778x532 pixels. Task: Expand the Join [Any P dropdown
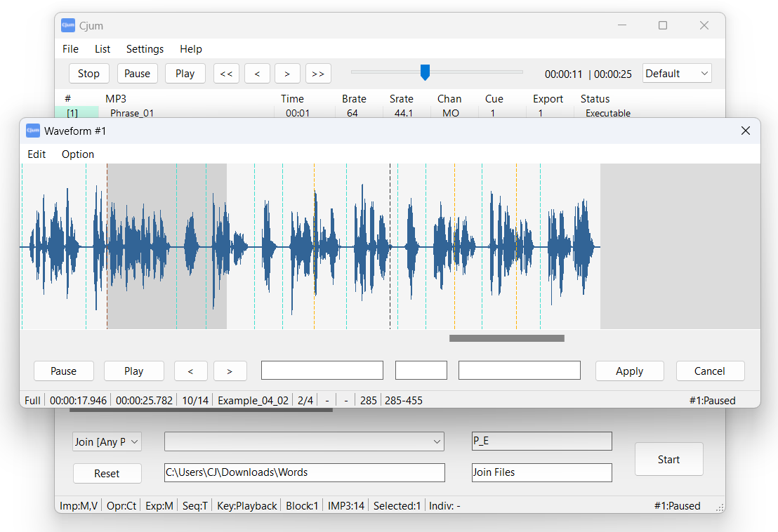click(x=107, y=441)
